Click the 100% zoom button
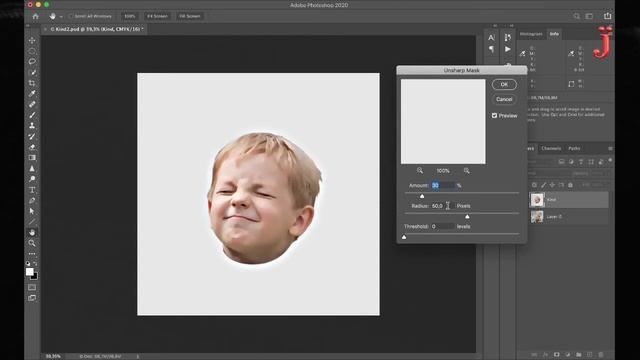 pos(129,16)
